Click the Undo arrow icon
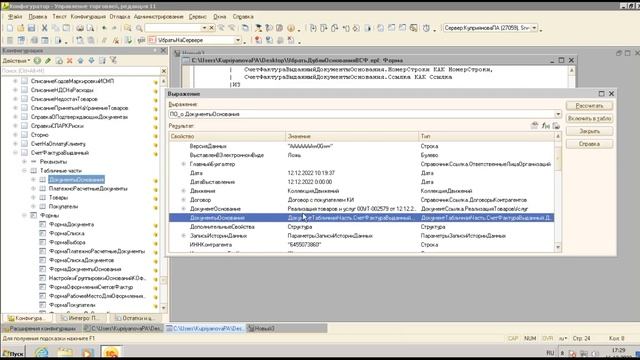640x360 pixels. coord(104,28)
